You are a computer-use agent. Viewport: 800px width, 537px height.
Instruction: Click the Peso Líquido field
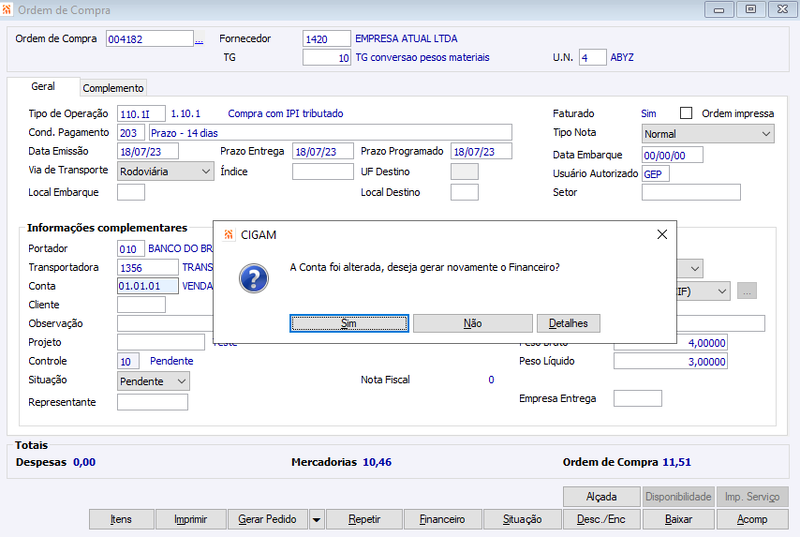[x=670, y=361]
